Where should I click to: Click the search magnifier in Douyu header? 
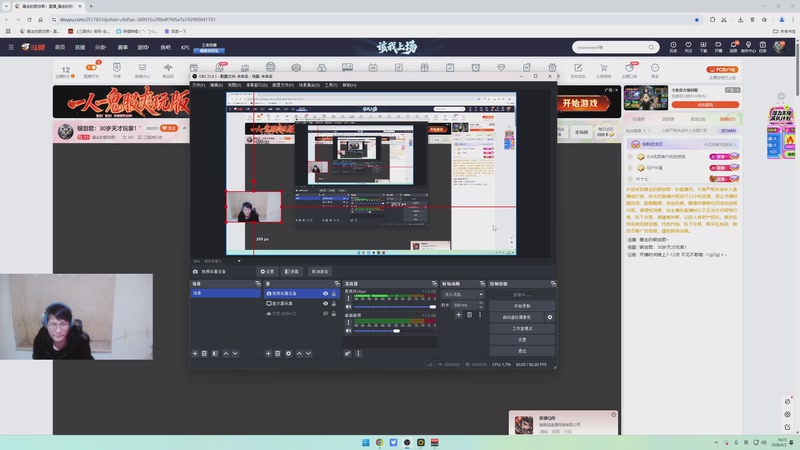point(651,47)
